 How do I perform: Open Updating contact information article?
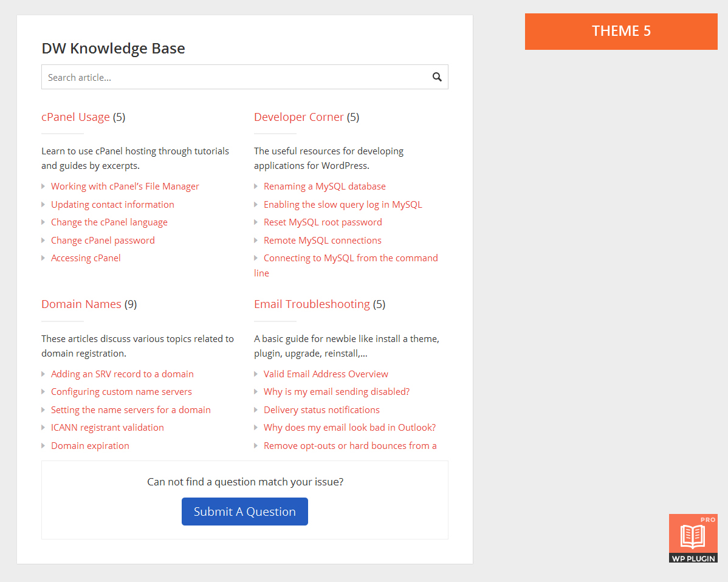112,205
